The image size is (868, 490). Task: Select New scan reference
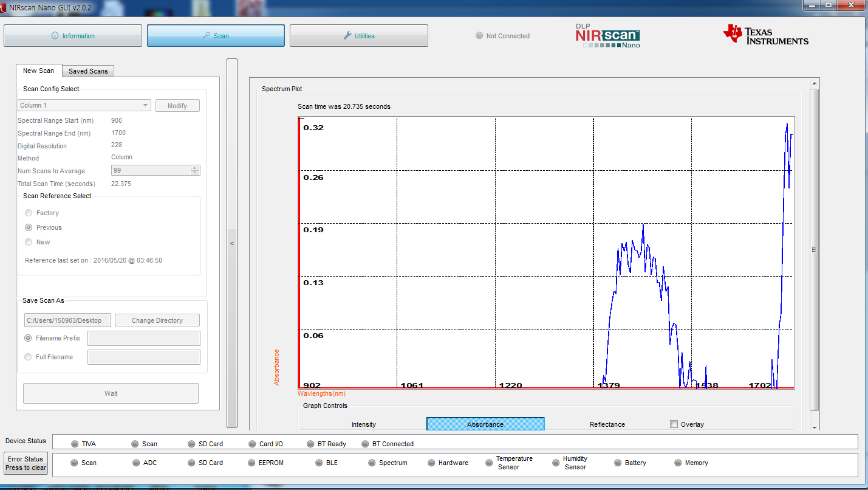[29, 242]
